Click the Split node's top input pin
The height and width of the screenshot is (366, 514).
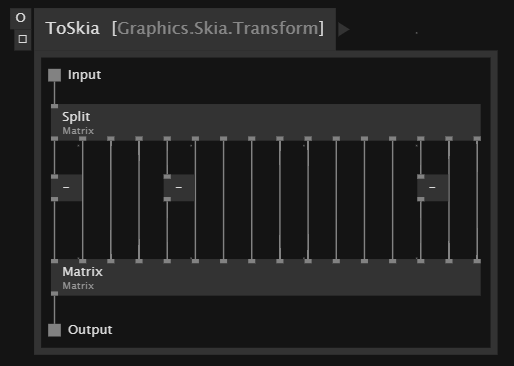pos(54,106)
